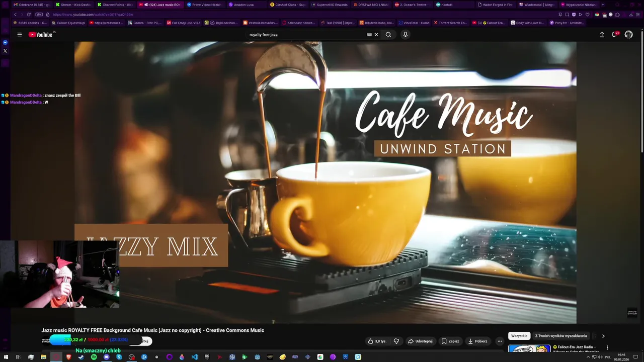
Task: Open YouTube notifications bell
Action: click(615, 34)
